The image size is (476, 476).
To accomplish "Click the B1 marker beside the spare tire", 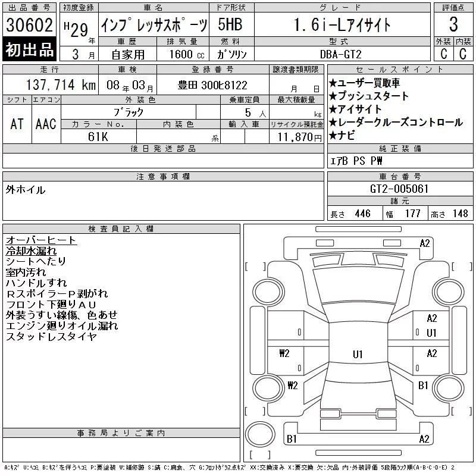I will point(292,439).
